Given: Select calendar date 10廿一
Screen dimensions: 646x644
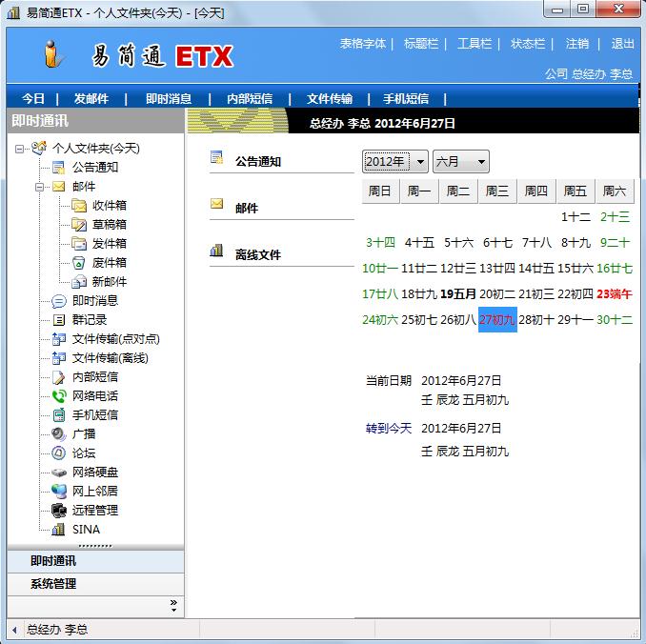Looking at the screenshot, I should click(380, 269).
